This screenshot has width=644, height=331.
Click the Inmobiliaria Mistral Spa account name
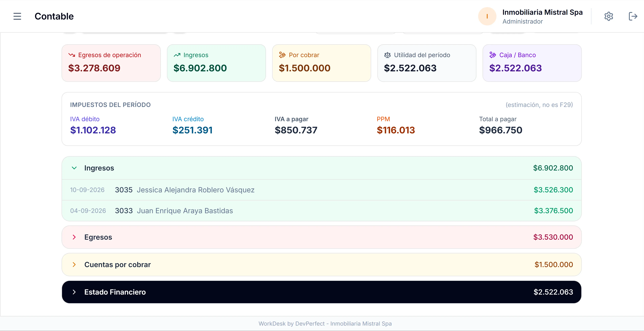[x=542, y=12]
